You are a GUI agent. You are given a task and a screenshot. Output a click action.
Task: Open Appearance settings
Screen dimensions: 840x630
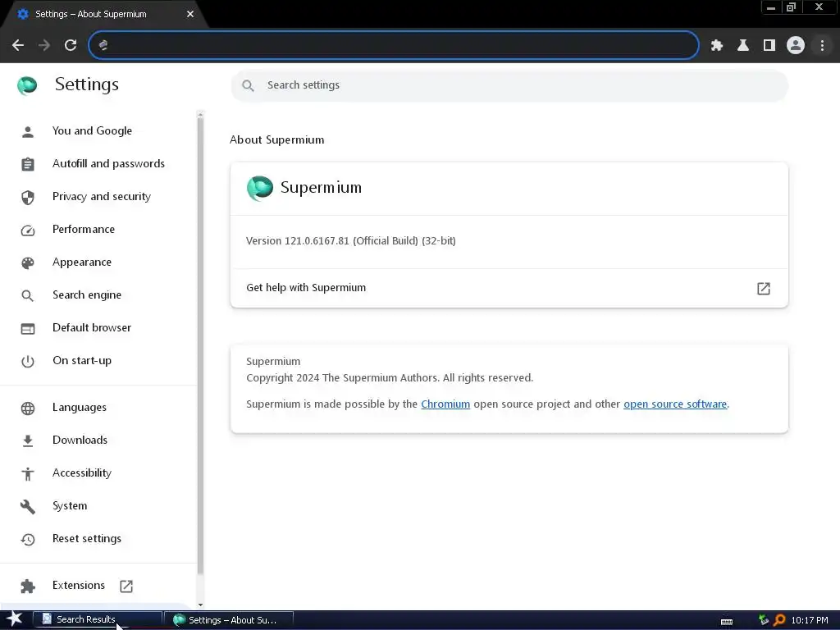coord(82,262)
